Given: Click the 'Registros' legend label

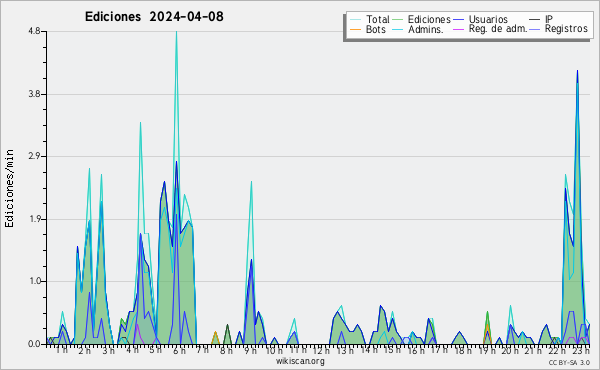Looking at the screenshot, I should click(x=566, y=29).
